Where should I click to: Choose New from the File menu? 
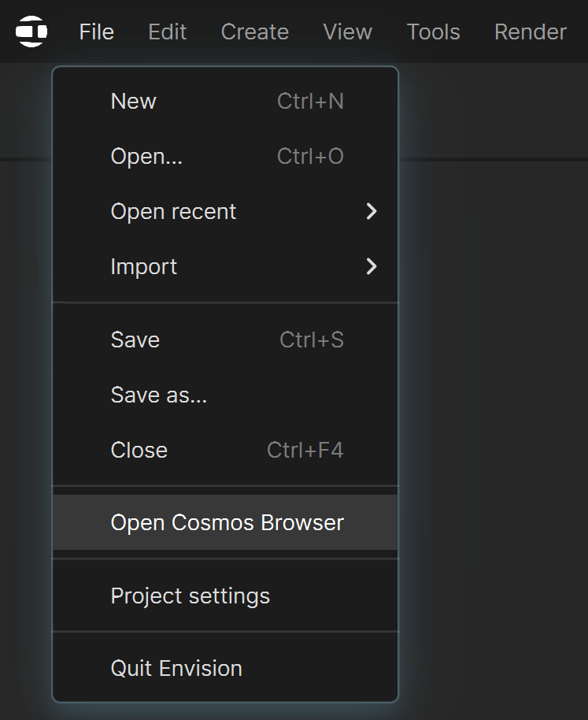tap(225, 101)
